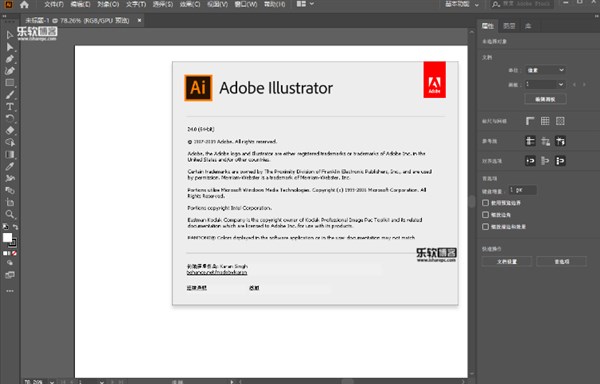This screenshot has width=600, height=384.
Task: Click default fill and stroke icon
Action: coord(5,226)
